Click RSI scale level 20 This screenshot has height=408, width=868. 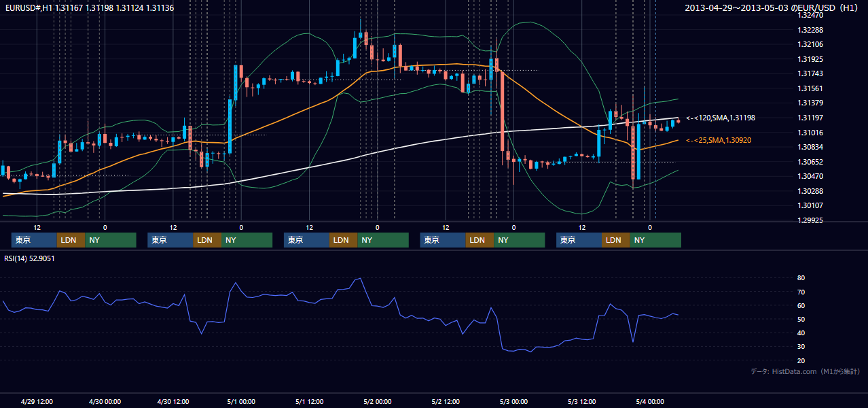coord(801,360)
